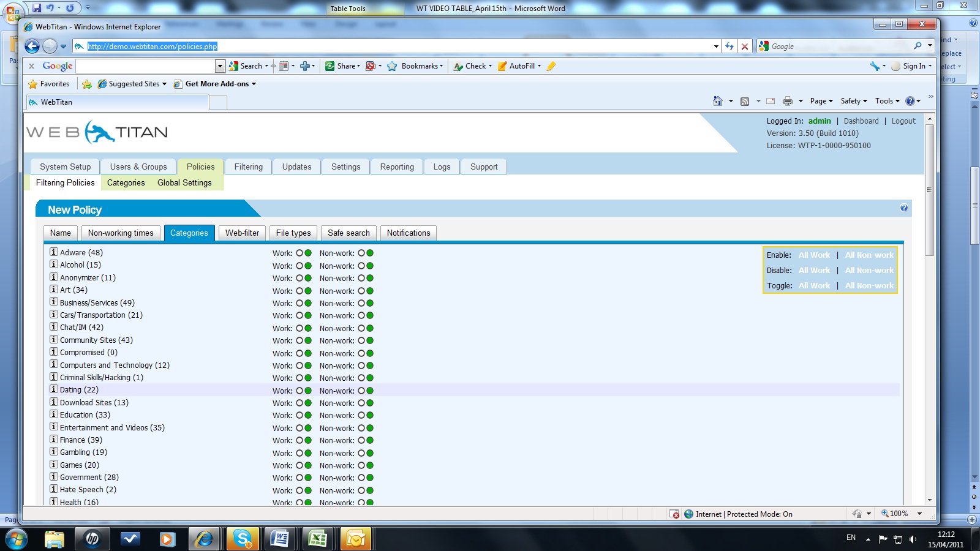Open info icon for Dating category

pos(54,389)
